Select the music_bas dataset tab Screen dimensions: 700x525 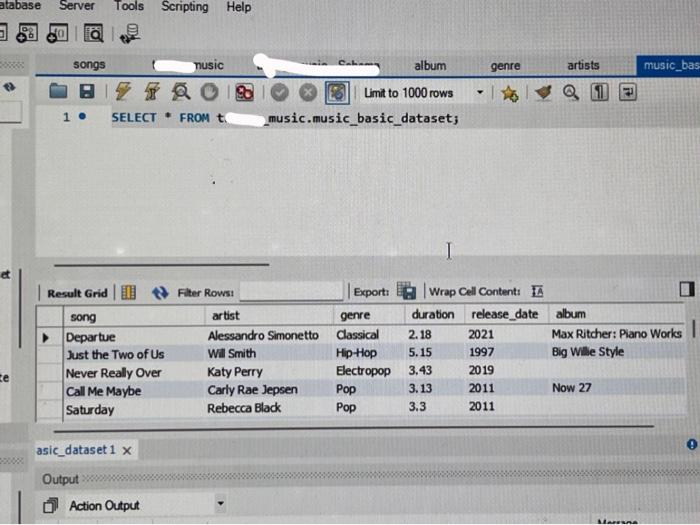point(668,66)
